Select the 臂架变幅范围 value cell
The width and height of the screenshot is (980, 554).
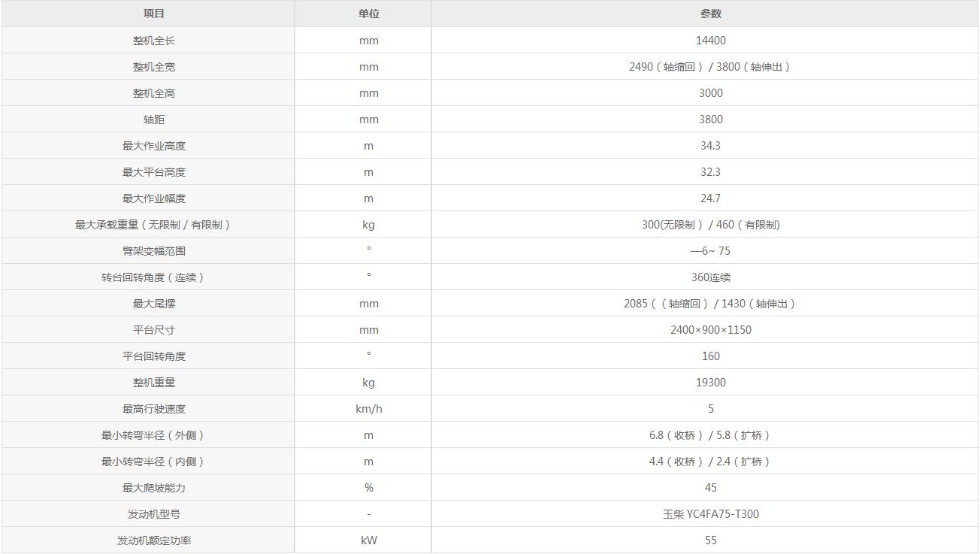pos(710,251)
